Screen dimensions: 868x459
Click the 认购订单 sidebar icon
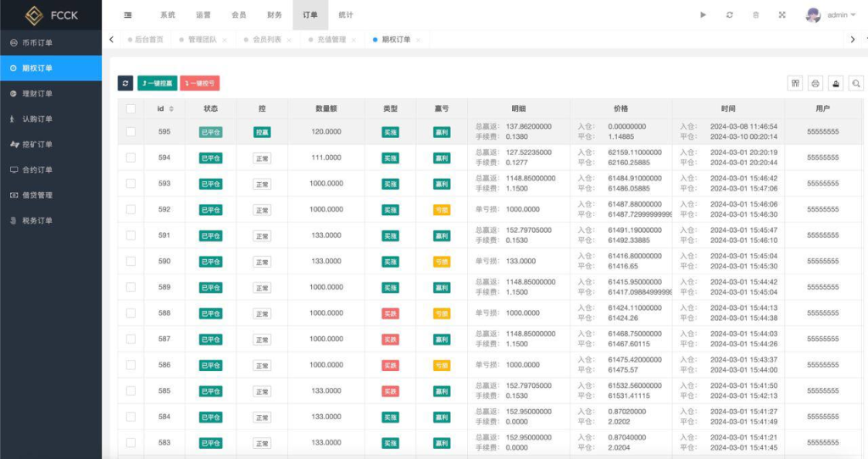(x=13, y=119)
